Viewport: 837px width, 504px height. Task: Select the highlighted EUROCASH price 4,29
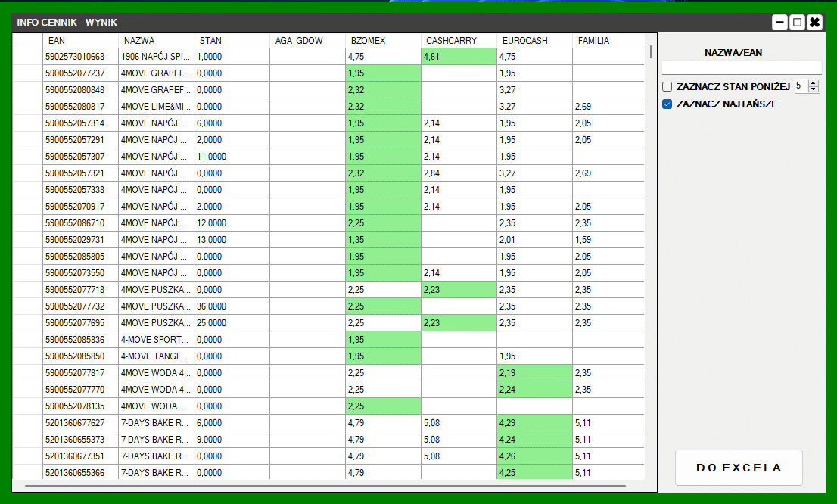(x=535, y=423)
